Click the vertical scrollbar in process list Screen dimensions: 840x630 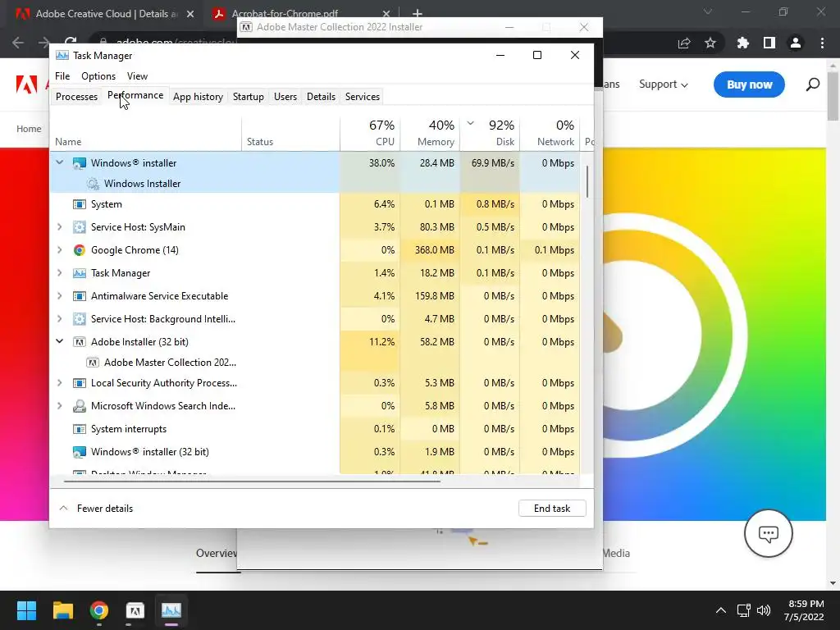tap(587, 181)
